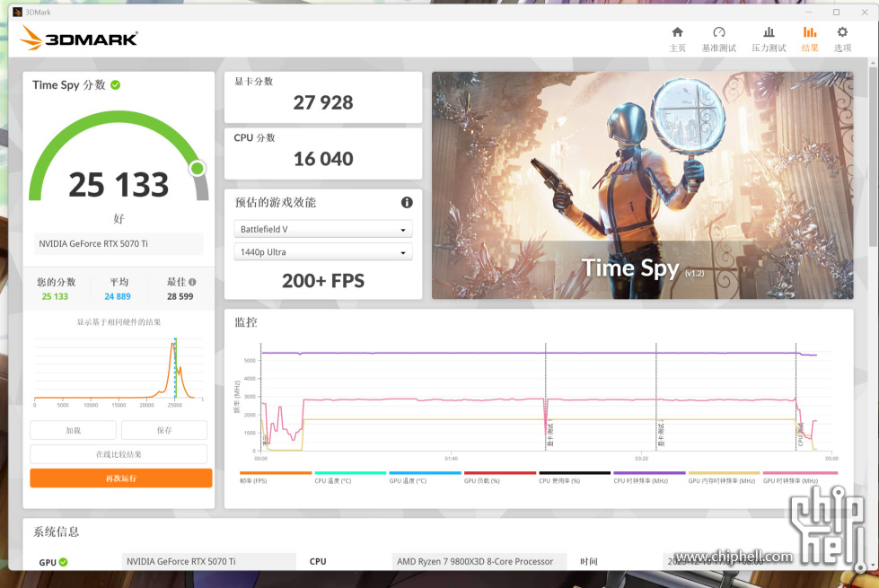
Task: Go to the 主页 home icon
Action: click(677, 39)
